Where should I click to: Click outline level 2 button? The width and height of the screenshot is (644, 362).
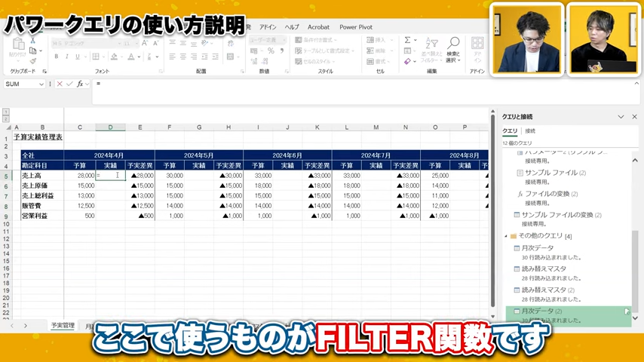pyautogui.click(x=6, y=118)
